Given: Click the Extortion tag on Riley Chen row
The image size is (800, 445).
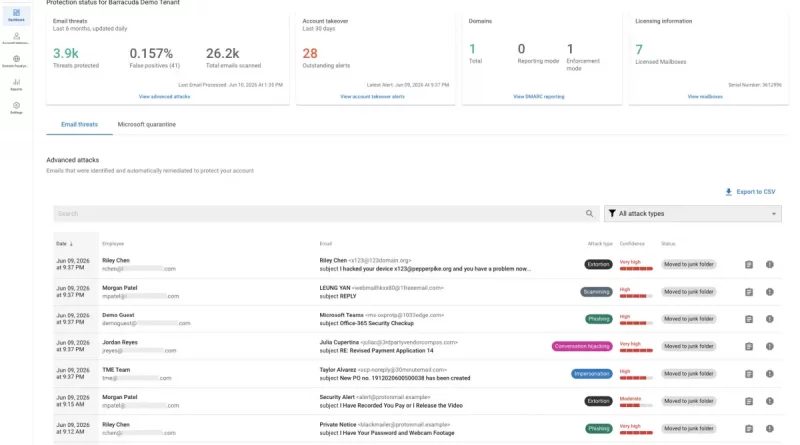Looking at the screenshot, I should tap(598, 264).
